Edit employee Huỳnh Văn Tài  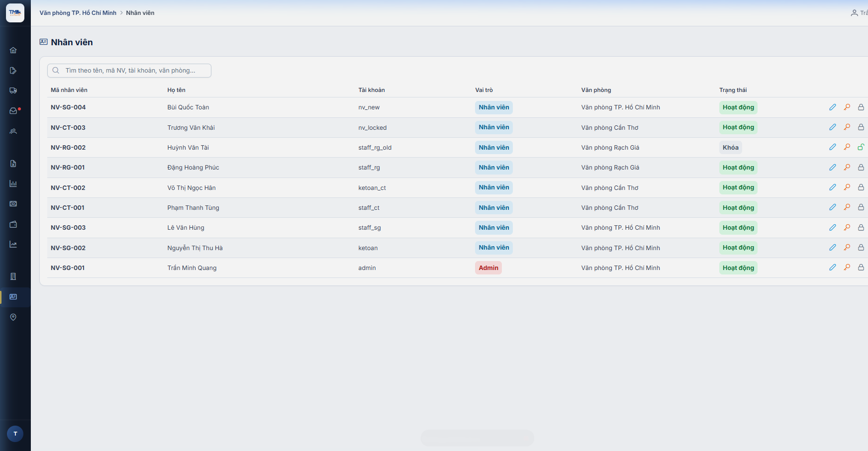833,147
